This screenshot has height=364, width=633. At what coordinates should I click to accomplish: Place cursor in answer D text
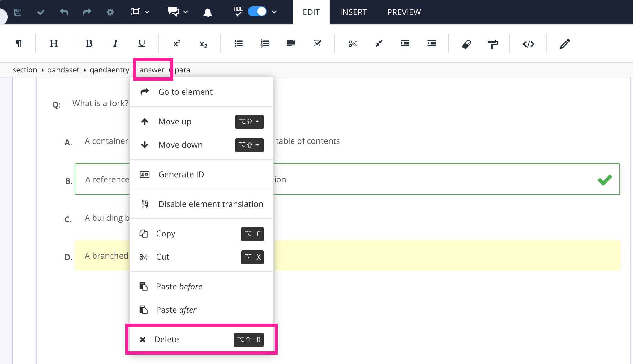pos(104,255)
